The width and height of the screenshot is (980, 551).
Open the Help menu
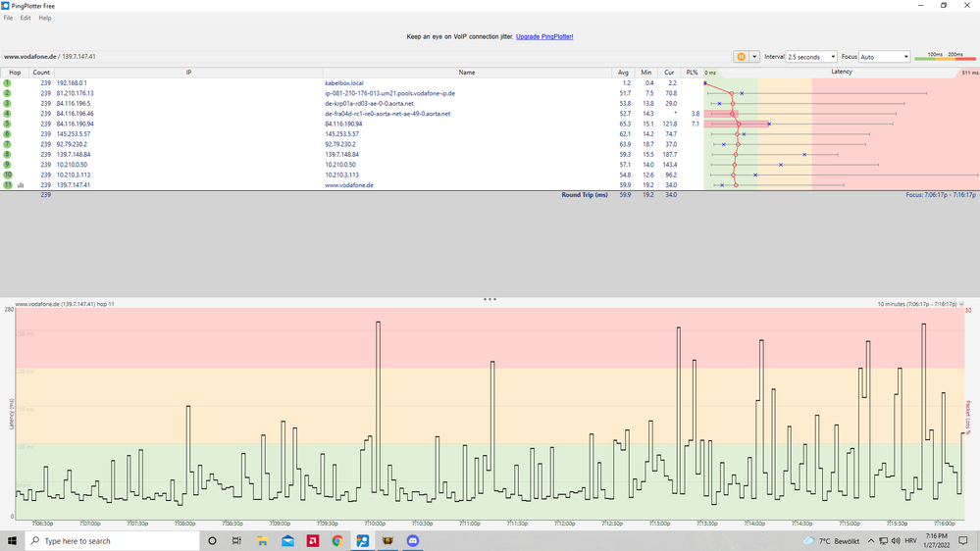click(45, 18)
